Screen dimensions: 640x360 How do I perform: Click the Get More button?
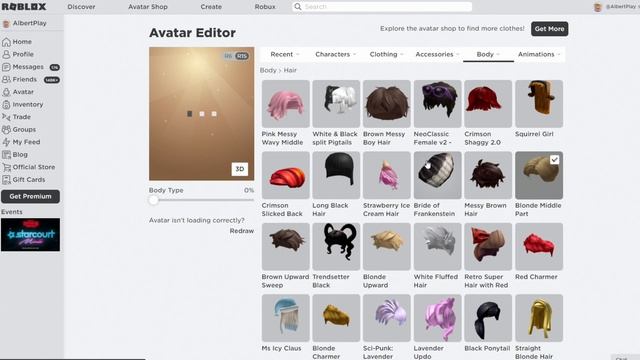coord(549,29)
